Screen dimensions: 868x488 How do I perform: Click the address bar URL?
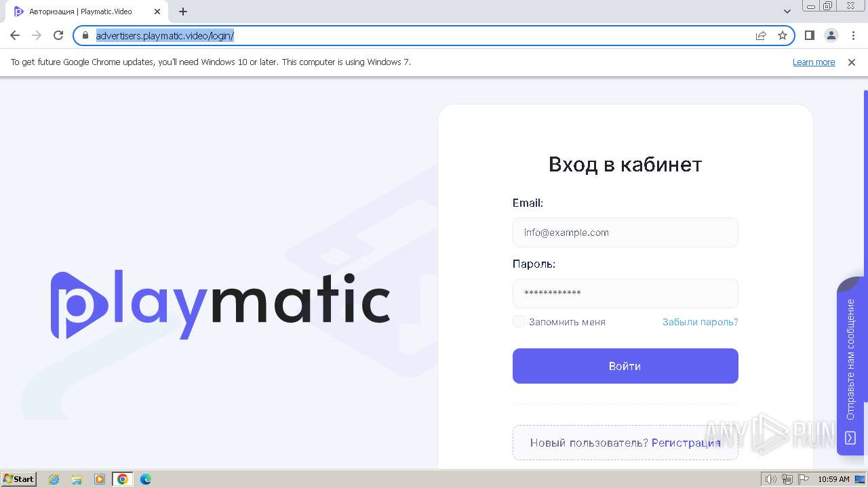[165, 35]
